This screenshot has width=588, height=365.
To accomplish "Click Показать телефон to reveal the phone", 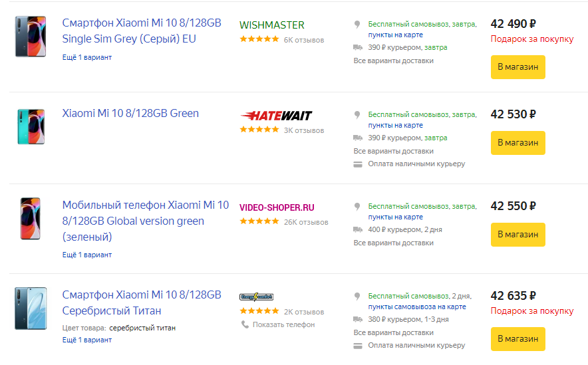I will coord(283,325).
